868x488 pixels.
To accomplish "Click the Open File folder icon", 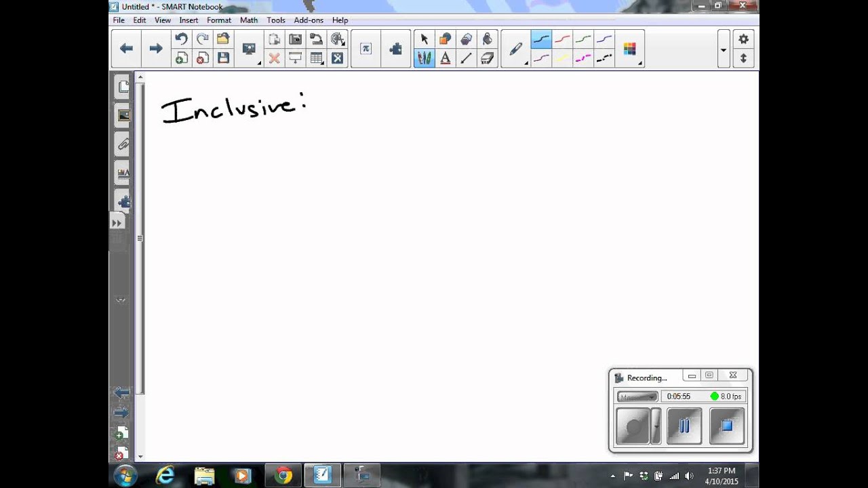I will coord(223,39).
